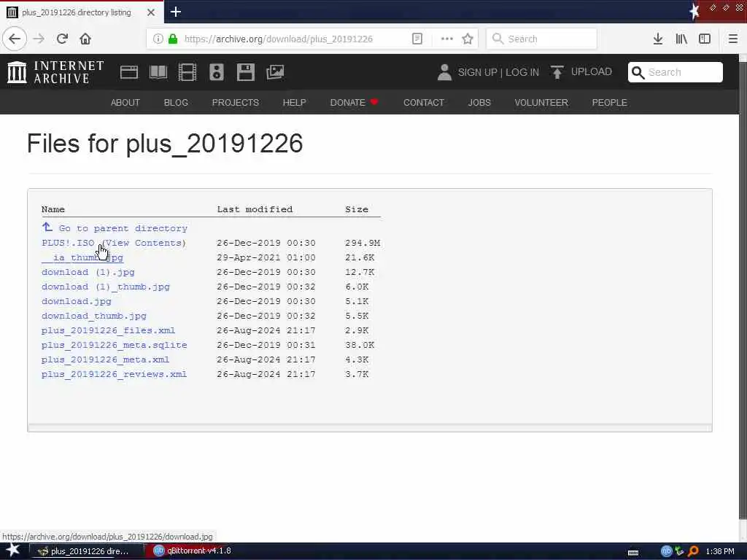Open the Firefox hamburger menu
Screen dimensions: 747x560
(x=732, y=39)
